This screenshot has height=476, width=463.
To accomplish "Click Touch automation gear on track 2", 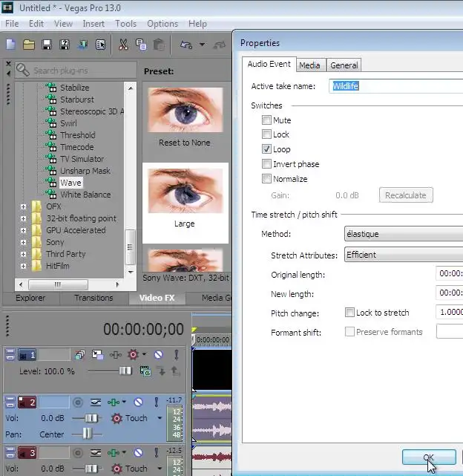I will point(116,418).
